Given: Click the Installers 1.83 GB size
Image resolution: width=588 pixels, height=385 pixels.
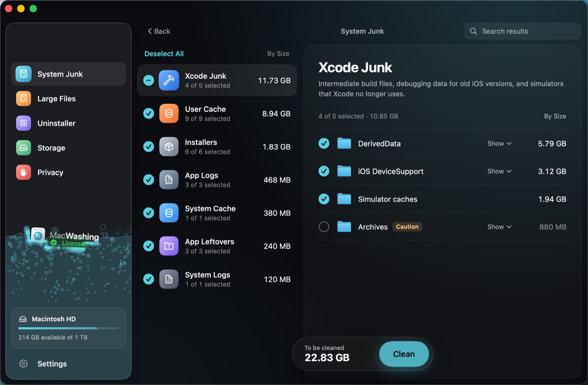Looking at the screenshot, I should (276, 147).
